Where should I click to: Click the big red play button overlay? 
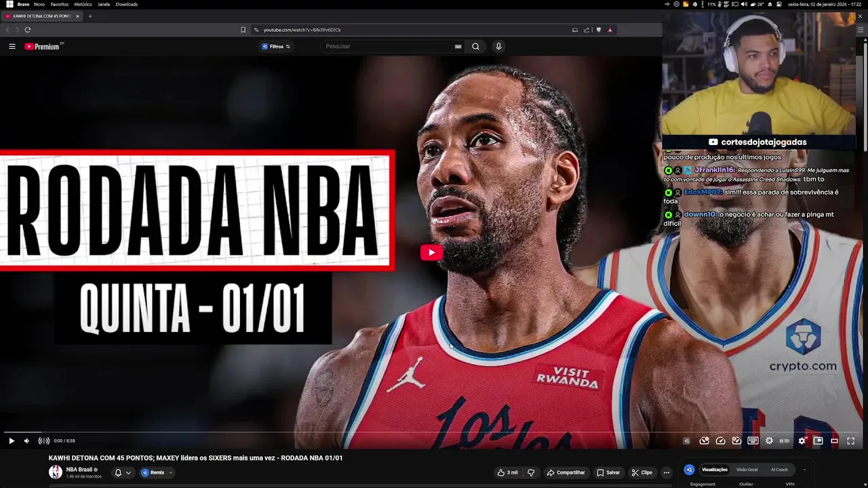click(431, 253)
